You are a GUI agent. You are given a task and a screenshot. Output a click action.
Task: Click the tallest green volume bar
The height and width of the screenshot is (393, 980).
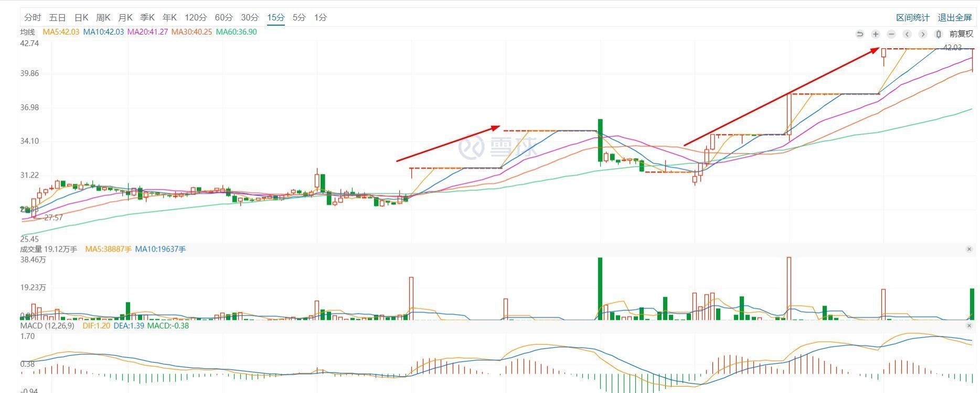tap(600, 288)
